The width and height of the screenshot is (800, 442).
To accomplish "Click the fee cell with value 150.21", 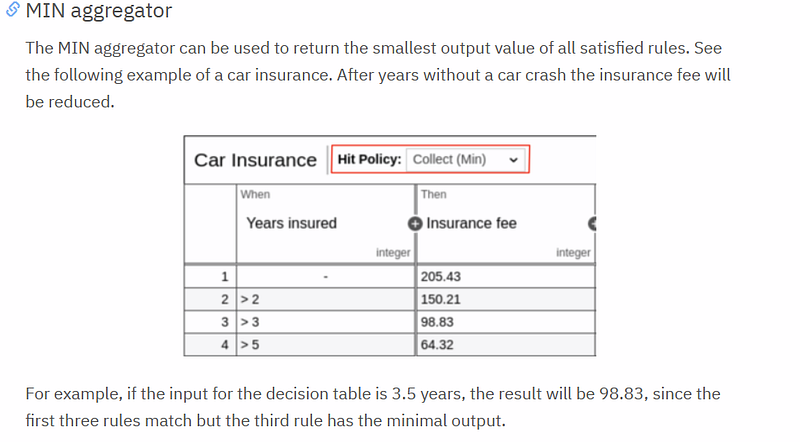I will [x=506, y=299].
